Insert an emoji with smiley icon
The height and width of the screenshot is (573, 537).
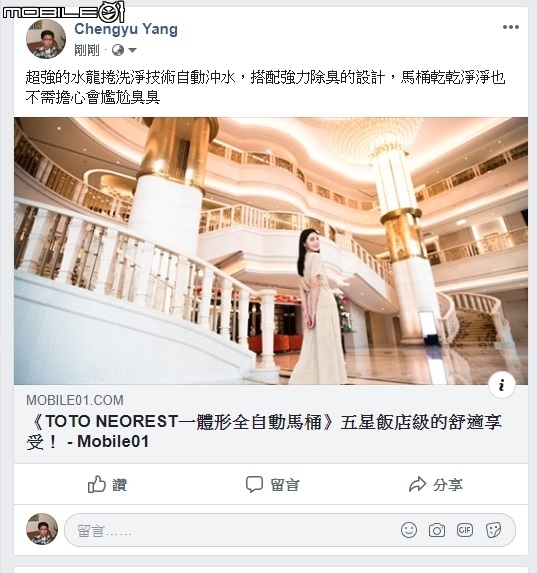point(409,530)
